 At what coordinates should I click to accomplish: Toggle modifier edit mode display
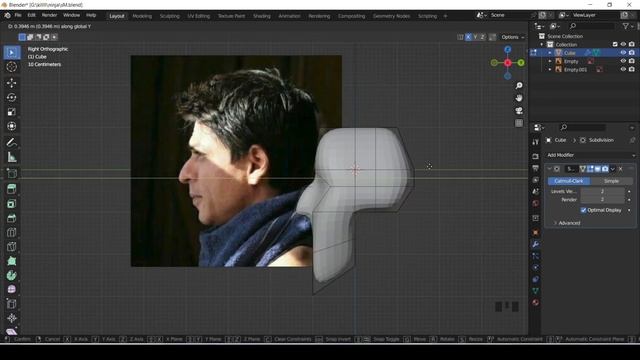click(x=590, y=169)
